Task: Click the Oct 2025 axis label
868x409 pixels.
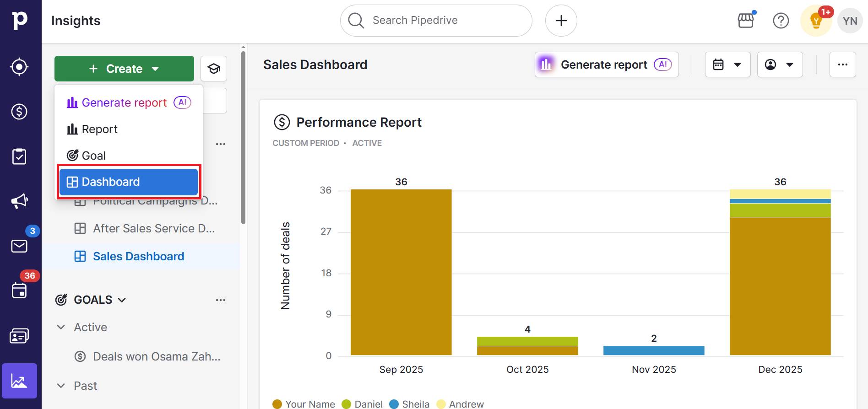Action: click(527, 369)
